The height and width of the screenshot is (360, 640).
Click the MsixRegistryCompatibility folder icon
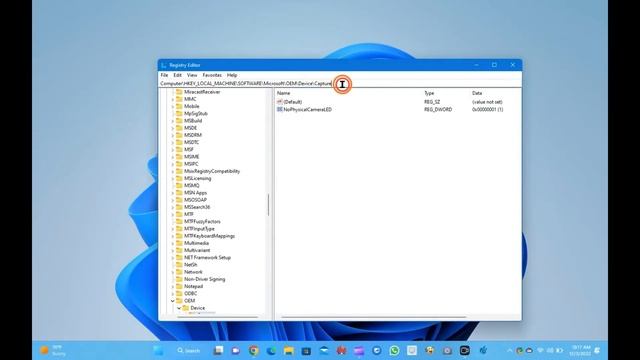point(179,171)
